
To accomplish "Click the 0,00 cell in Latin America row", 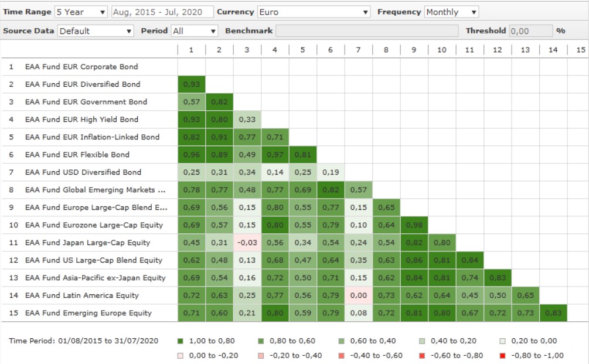I will [358, 295].
